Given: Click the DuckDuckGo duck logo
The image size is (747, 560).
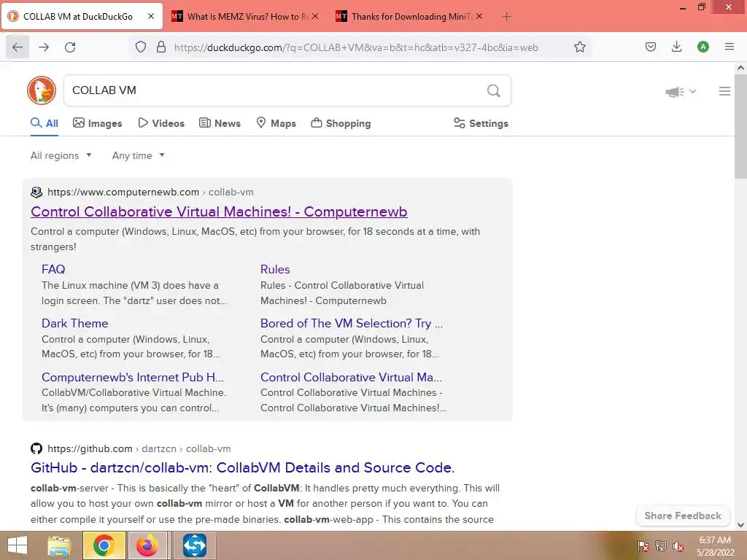Looking at the screenshot, I should coord(42,90).
